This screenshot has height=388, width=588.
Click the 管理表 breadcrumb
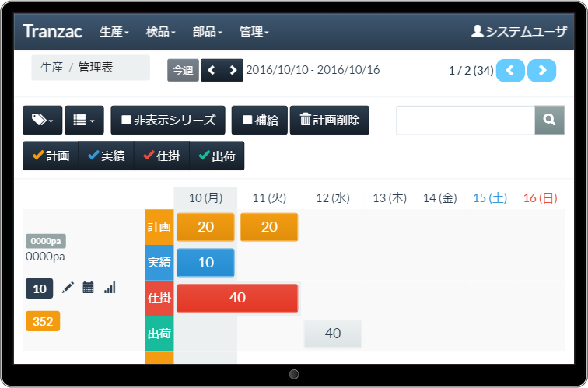tap(96, 68)
